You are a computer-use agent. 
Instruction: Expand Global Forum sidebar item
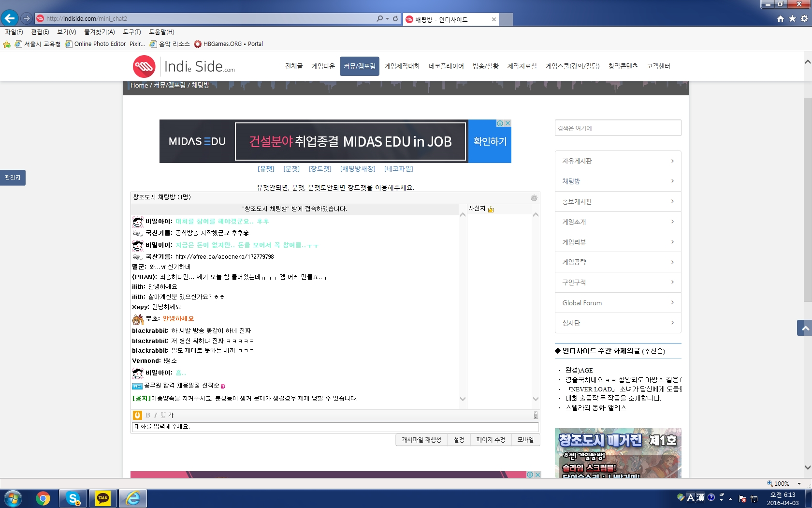click(618, 303)
